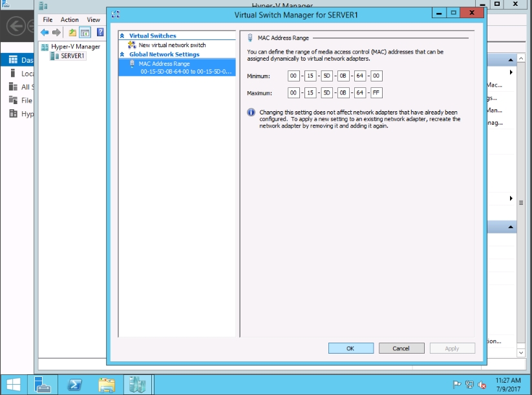This screenshot has height=395, width=532.
Task: Click the forward arrow in Hyper-V Manager toolbar
Action: click(56, 32)
